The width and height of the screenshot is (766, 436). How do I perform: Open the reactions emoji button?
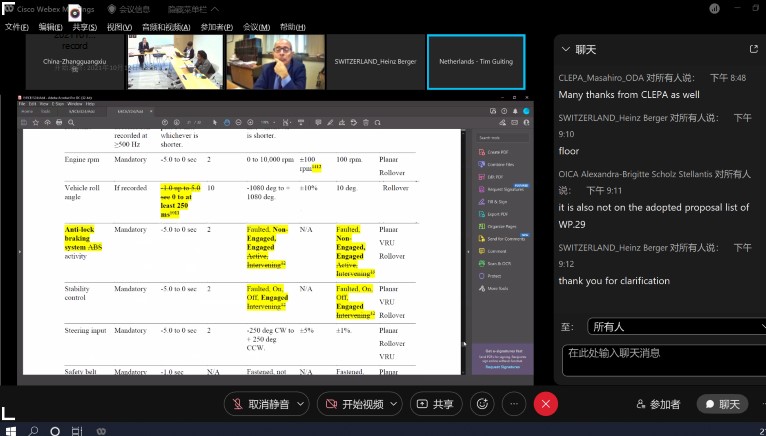click(482, 404)
